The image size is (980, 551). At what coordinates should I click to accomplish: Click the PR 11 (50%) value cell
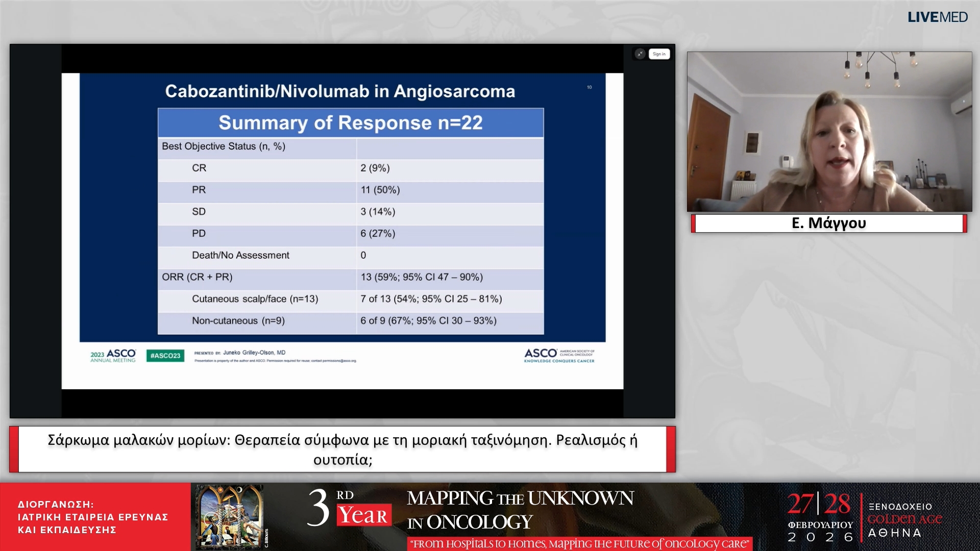tap(380, 190)
